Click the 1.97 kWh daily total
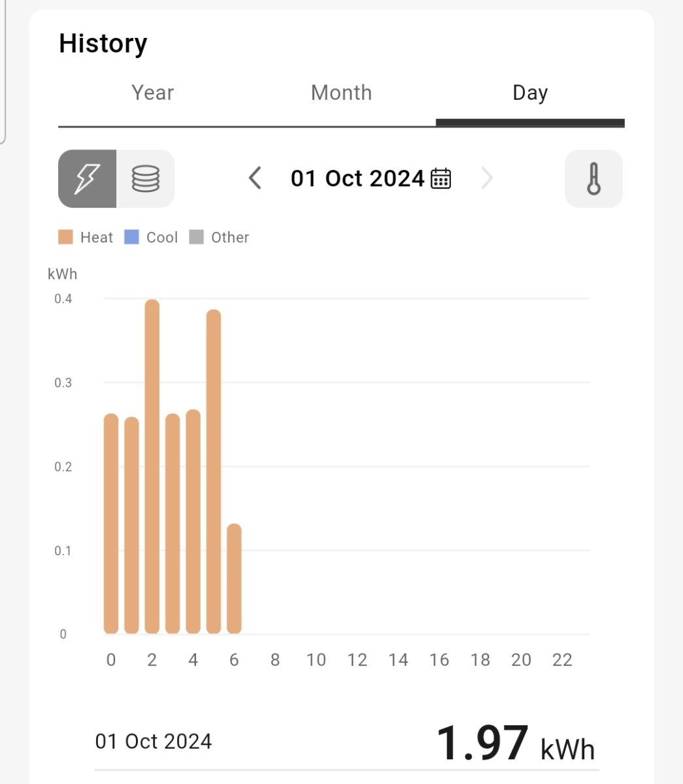683x784 pixels. coord(514,743)
